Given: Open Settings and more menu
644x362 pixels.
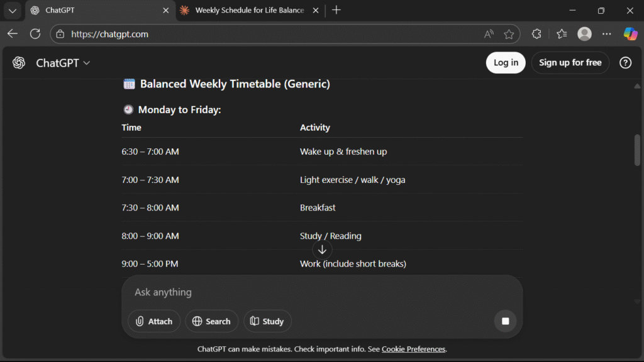Looking at the screenshot, I should tap(606, 34).
